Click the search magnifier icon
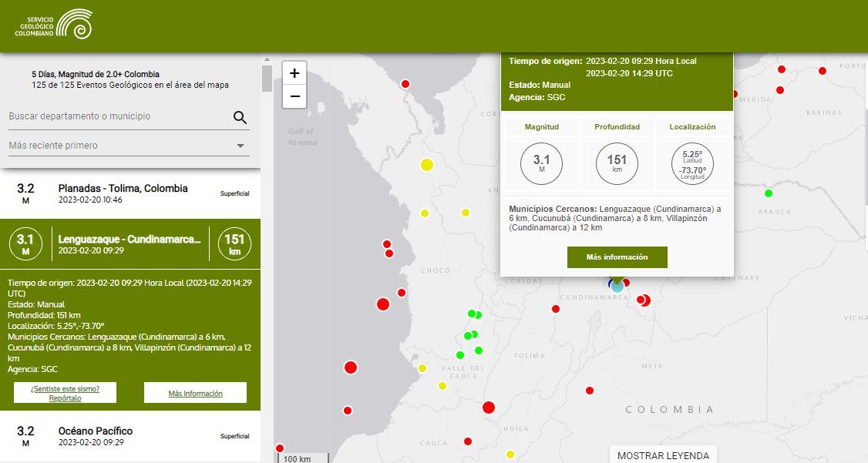 [240, 116]
